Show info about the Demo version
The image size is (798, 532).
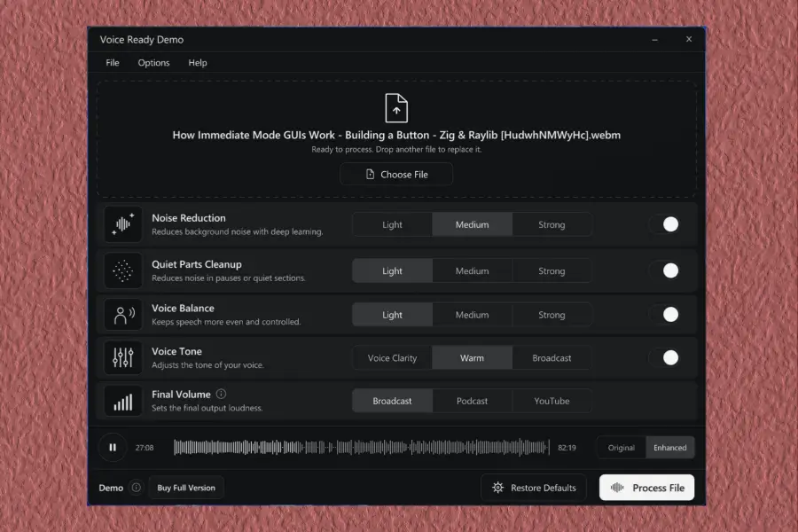click(x=136, y=487)
